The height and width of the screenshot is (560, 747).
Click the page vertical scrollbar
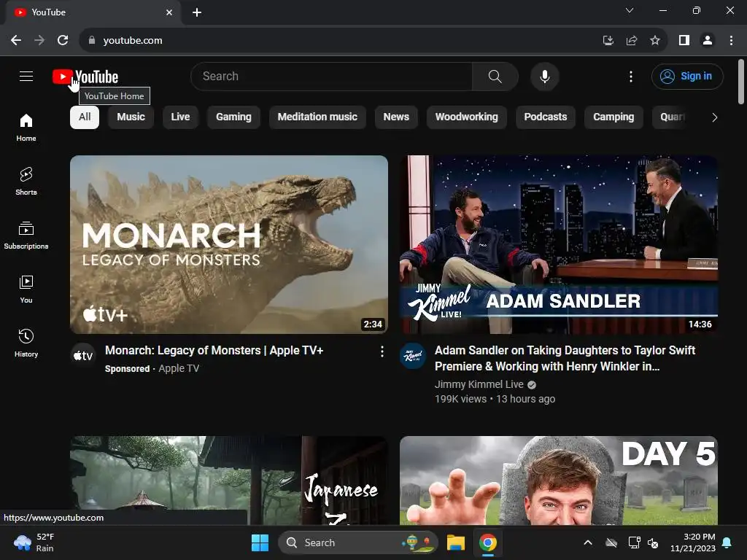(x=741, y=82)
